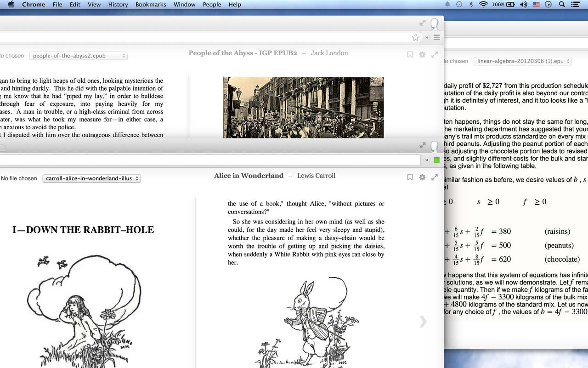Open Chrome application menu
This screenshot has width=588, height=368.
(34, 4)
